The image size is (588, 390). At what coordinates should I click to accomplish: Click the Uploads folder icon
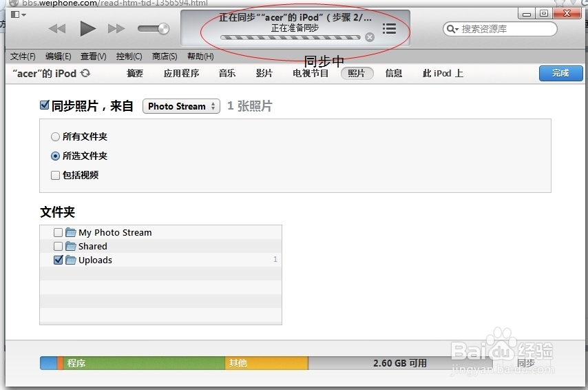coord(71,260)
